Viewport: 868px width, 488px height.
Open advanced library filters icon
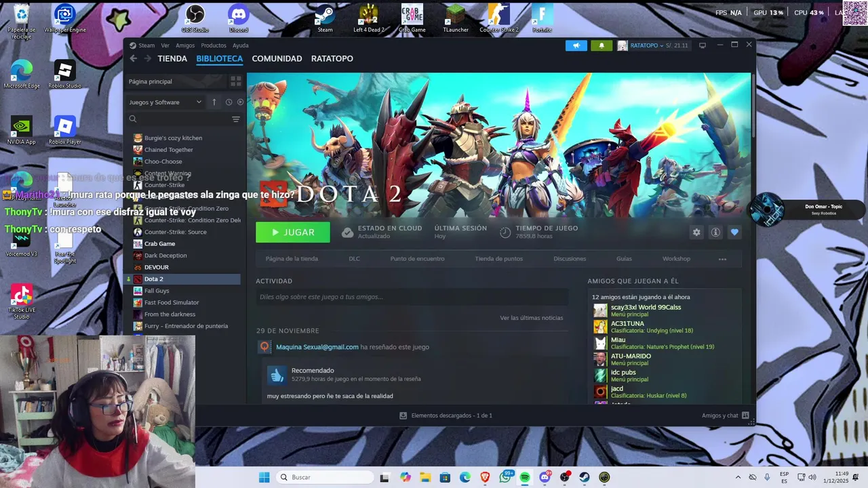click(236, 119)
